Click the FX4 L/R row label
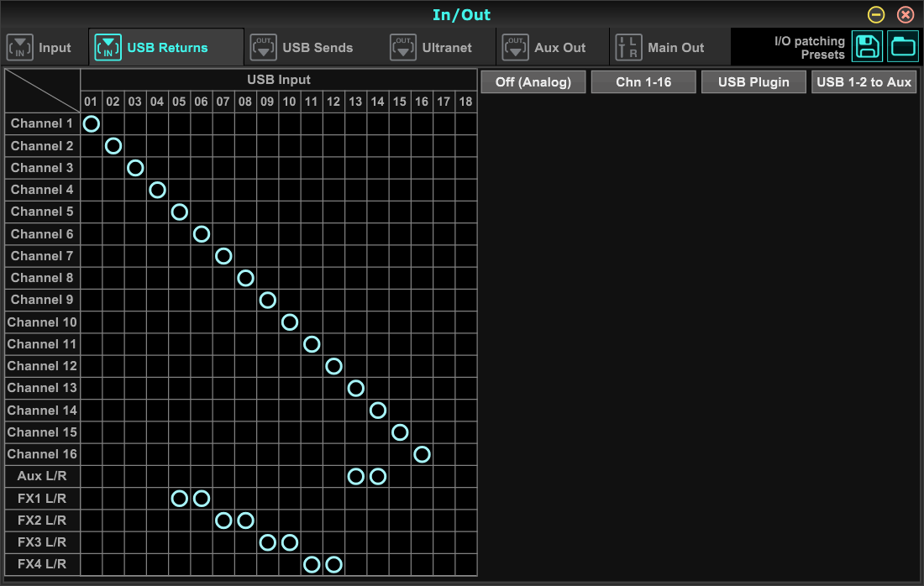The image size is (924, 586). click(42, 564)
